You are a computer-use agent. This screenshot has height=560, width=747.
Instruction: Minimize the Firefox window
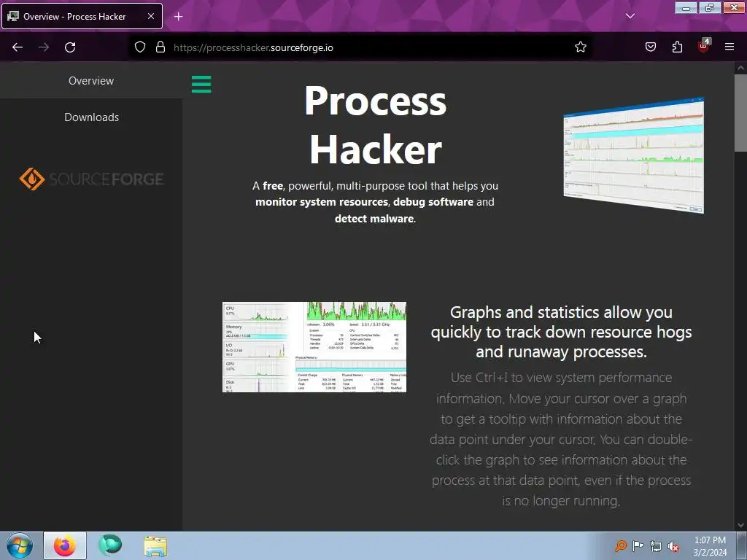[686, 8]
